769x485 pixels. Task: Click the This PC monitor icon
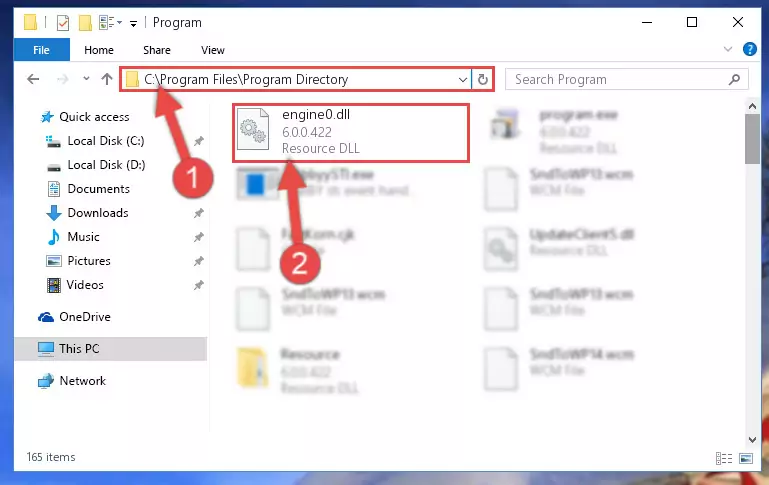tap(46, 349)
